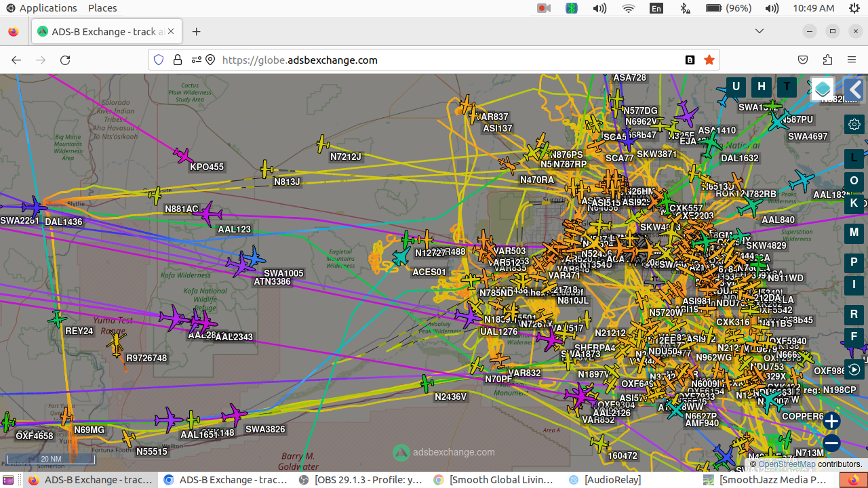Click the N55515 aircraft label
868x488 pixels.
coord(152,451)
